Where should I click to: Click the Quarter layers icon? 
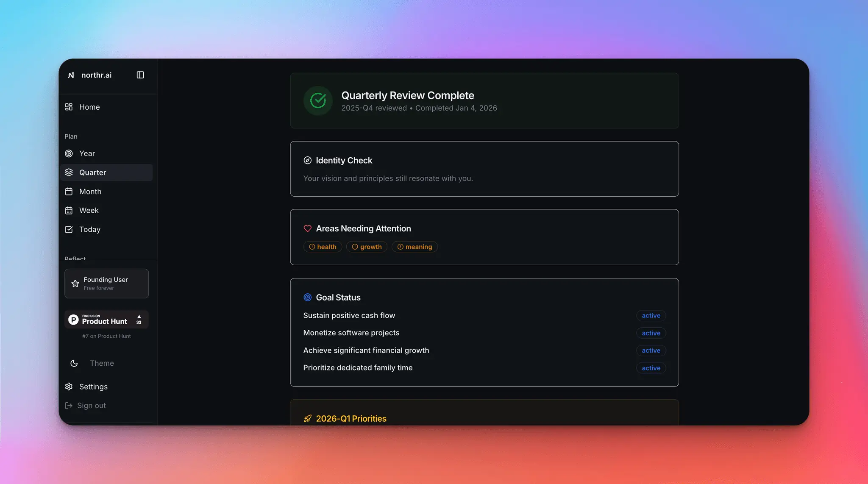click(69, 172)
